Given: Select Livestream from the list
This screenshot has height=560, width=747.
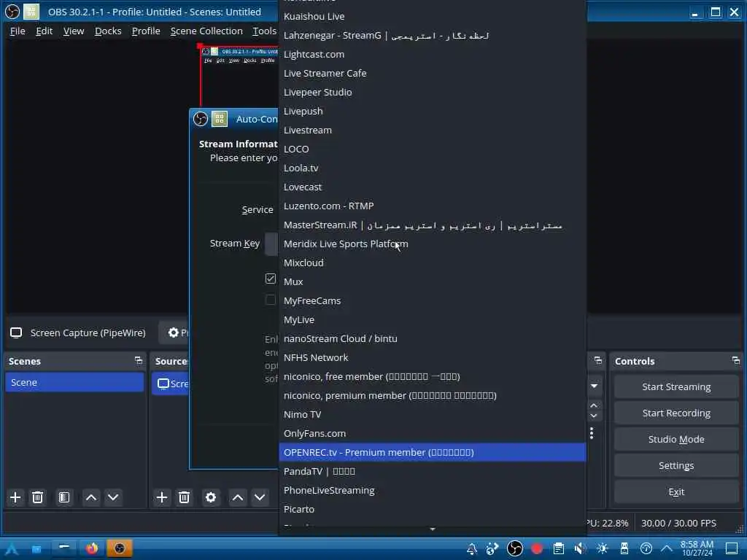Looking at the screenshot, I should 432,130.
